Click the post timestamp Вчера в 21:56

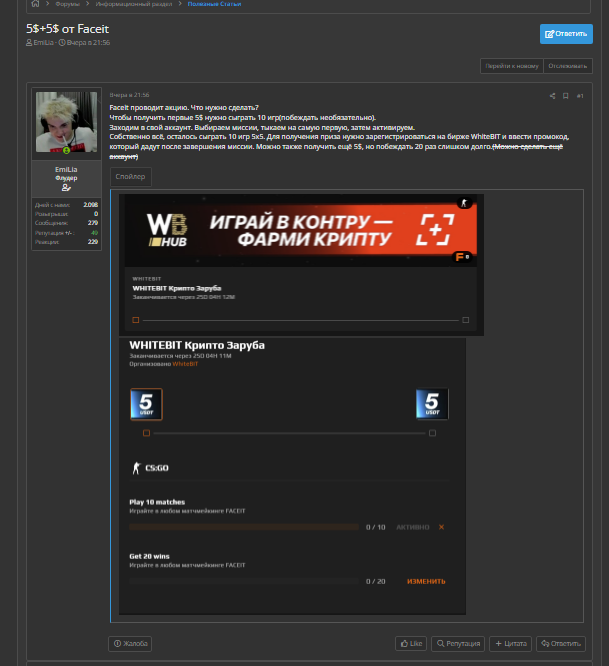129,95
